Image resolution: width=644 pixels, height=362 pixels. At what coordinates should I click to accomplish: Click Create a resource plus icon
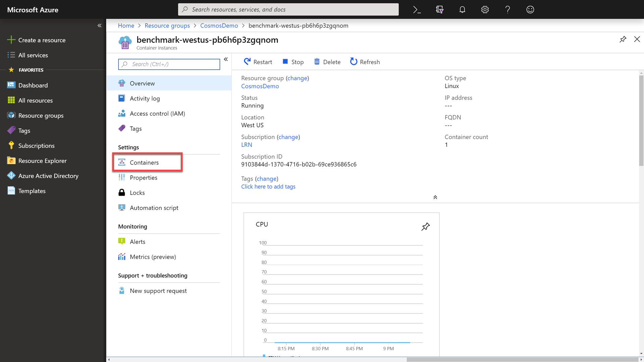(11, 40)
